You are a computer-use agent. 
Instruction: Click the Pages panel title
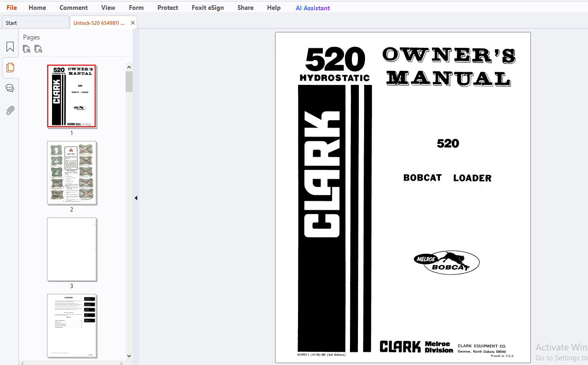pyautogui.click(x=31, y=37)
